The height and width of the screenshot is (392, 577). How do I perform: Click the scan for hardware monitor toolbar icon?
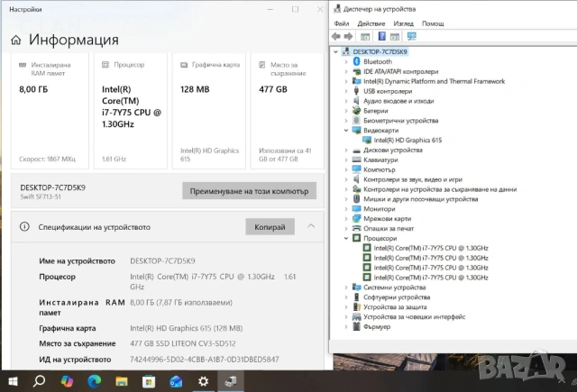[411, 36]
